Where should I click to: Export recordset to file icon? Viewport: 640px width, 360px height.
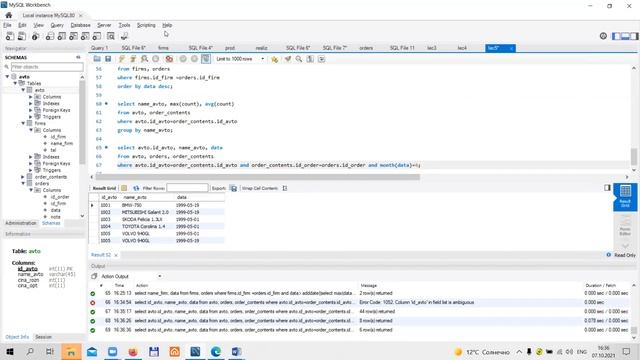click(233, 188)
